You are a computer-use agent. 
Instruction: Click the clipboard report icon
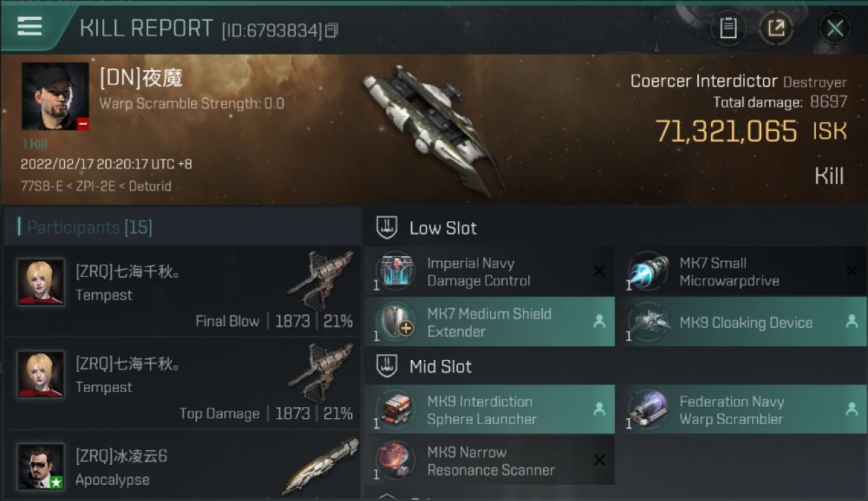tap(728, 28)
